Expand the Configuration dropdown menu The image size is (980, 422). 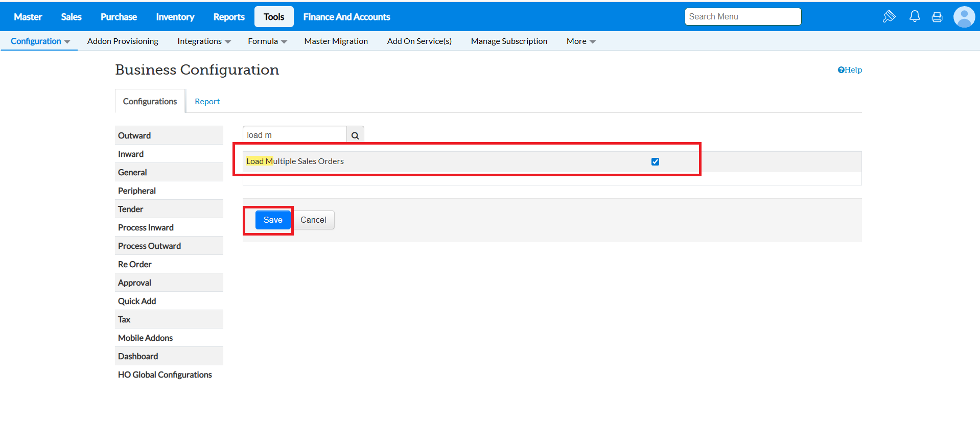[x=40, y=41]
